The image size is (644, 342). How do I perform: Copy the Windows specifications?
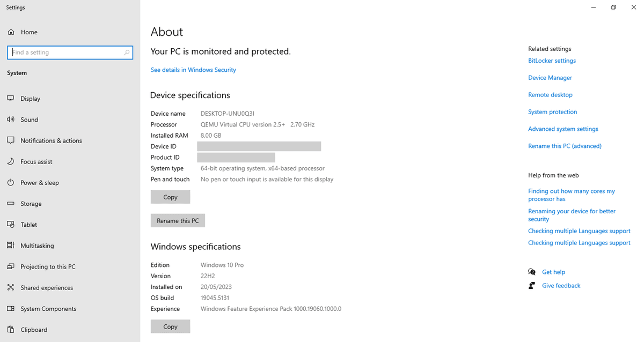pos(170,326)
